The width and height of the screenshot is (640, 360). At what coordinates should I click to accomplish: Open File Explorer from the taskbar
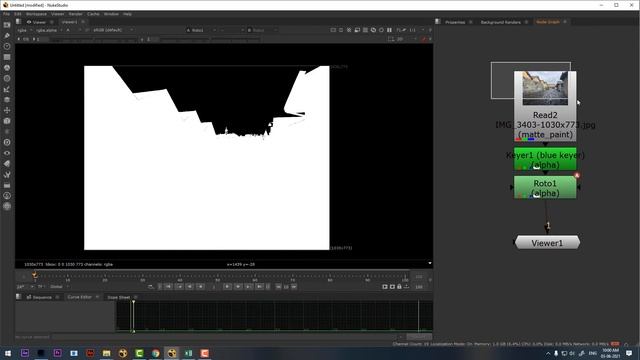click(x=107, y=353)
